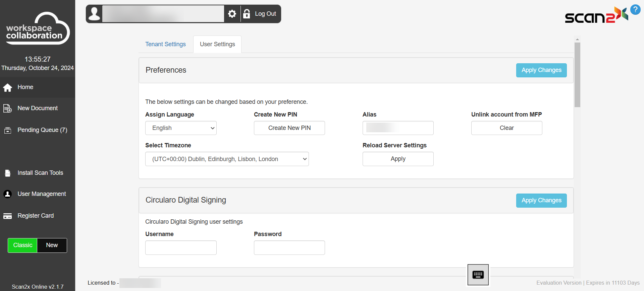Screen dimensions: 644x291
Task: Click the Install Scan Tools icon
Action: pyautogui.click(x=7, y=173)
